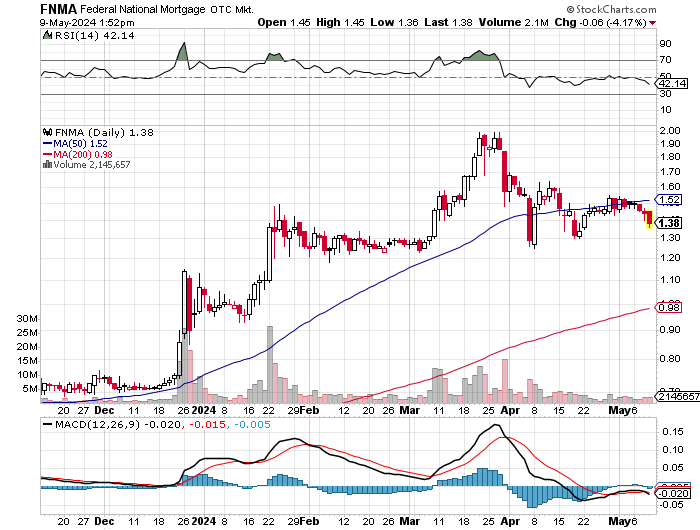Image resolution: width=700 pixels, height=530 pixels.
Task: Click the FNMA (Daily) candlestick legend icon
Action: pyautogui.click(x=47, y=132)
